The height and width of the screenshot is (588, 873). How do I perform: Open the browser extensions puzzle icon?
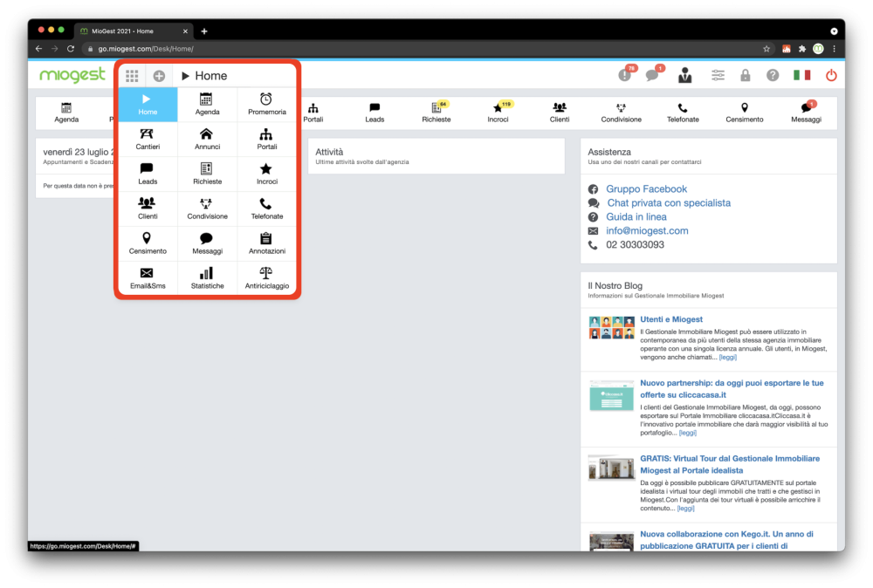point(801,49)
